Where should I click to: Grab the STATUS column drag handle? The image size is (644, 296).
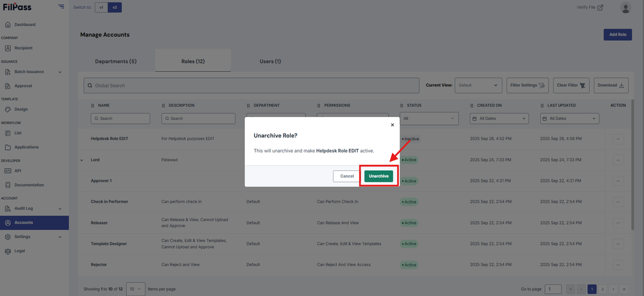coord(402,105)
